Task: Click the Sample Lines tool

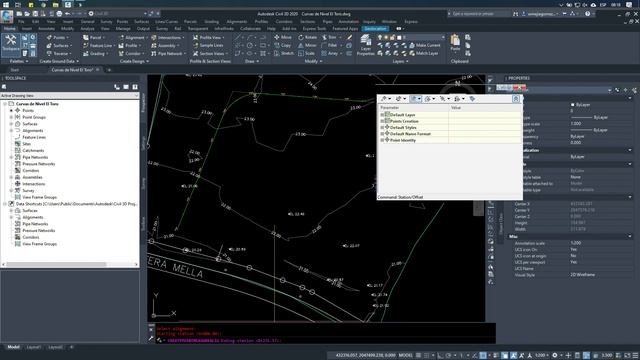Action: (208, 45)
